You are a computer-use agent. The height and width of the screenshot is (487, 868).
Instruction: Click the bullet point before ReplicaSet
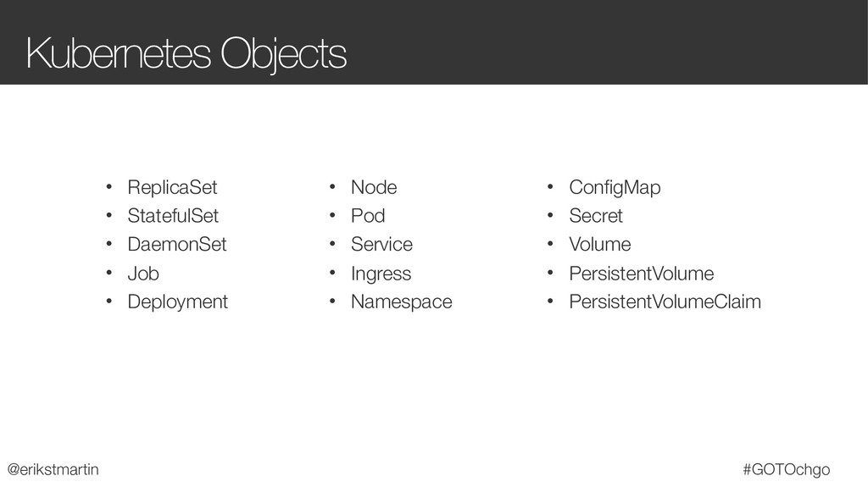point(109,187)
